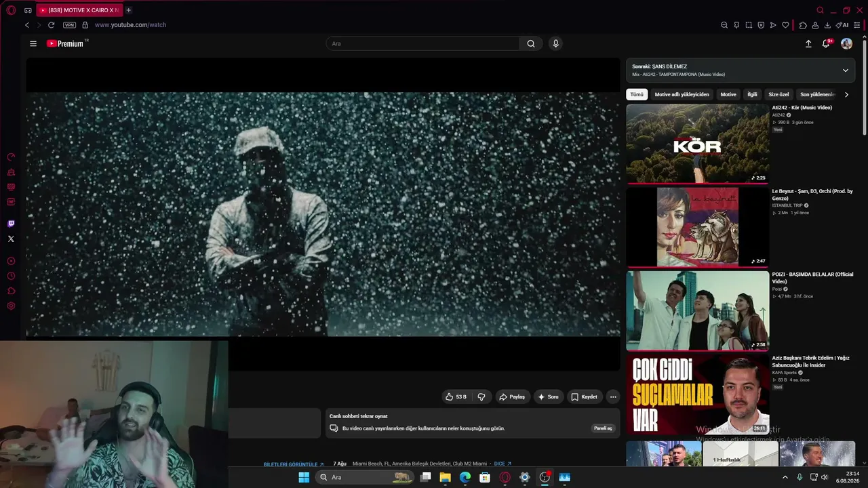This screenshot has height=488, width=868.
Task: Take a snapshot with the capture icon
Action: [x=749, y=25]
